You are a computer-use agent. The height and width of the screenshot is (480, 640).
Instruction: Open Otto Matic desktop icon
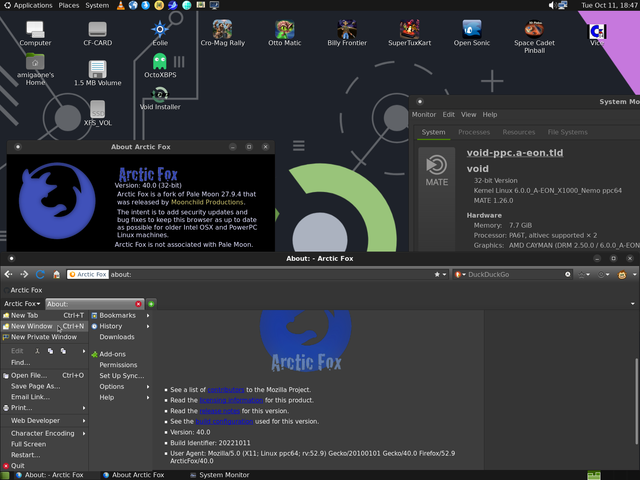click(284, 33)
